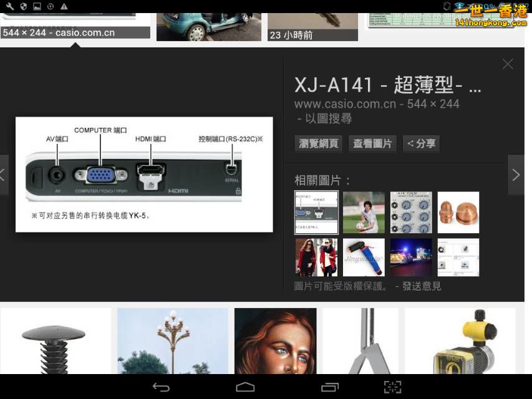Open the gray metal stand result image

click(360, 341)
